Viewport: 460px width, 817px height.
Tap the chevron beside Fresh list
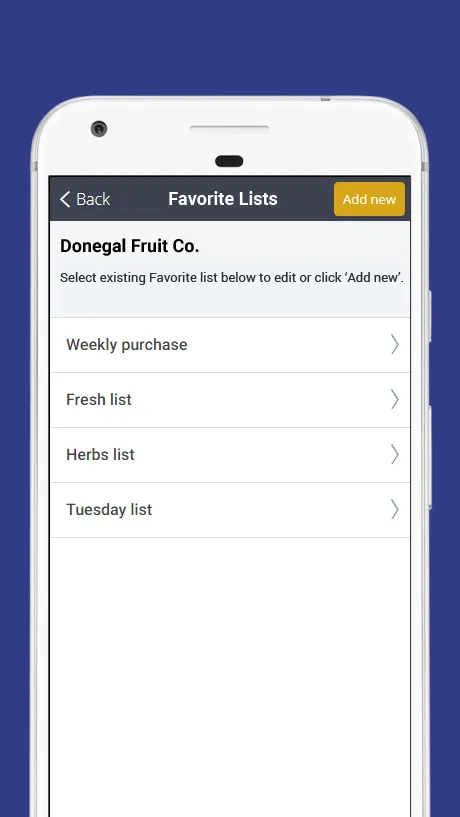395,400
